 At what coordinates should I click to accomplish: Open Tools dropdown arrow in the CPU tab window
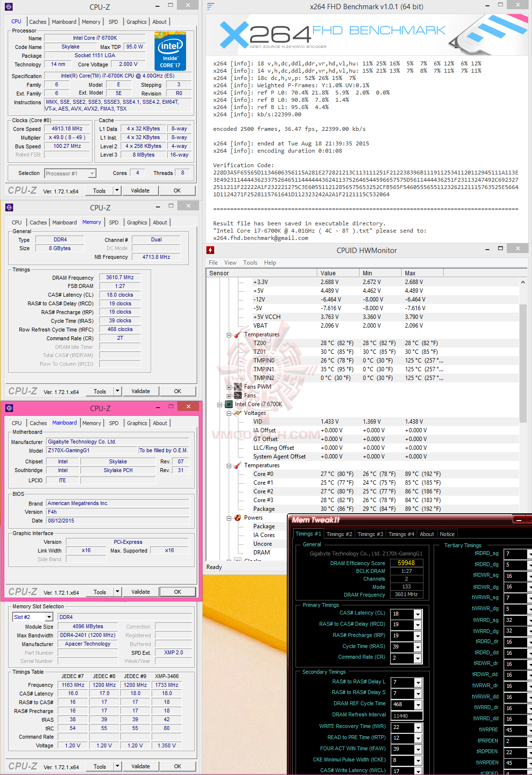click(117, 190)
